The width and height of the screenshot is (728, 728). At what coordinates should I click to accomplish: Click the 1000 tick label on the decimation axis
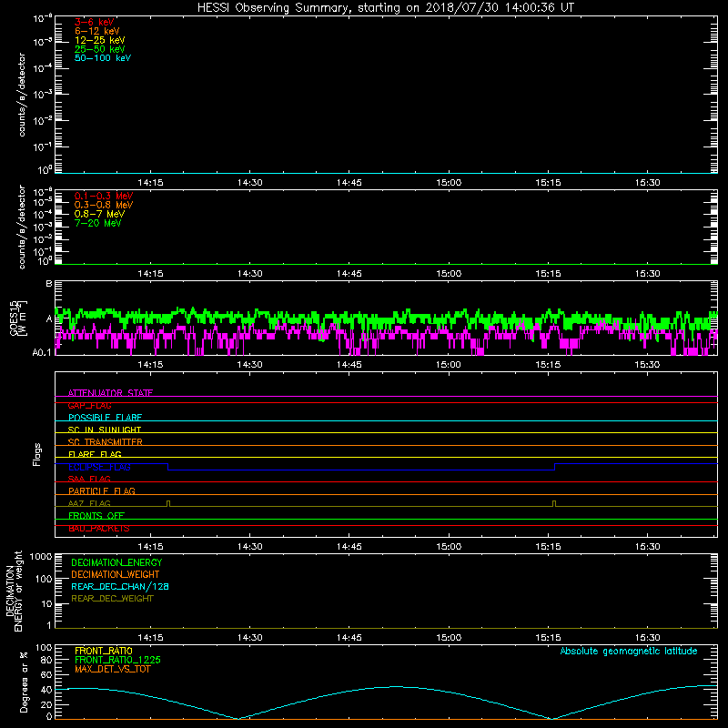coord(41,556)
